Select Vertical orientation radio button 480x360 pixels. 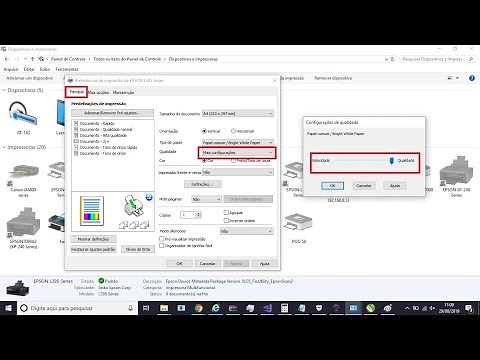pyautogui.click(x=205, y=131)
